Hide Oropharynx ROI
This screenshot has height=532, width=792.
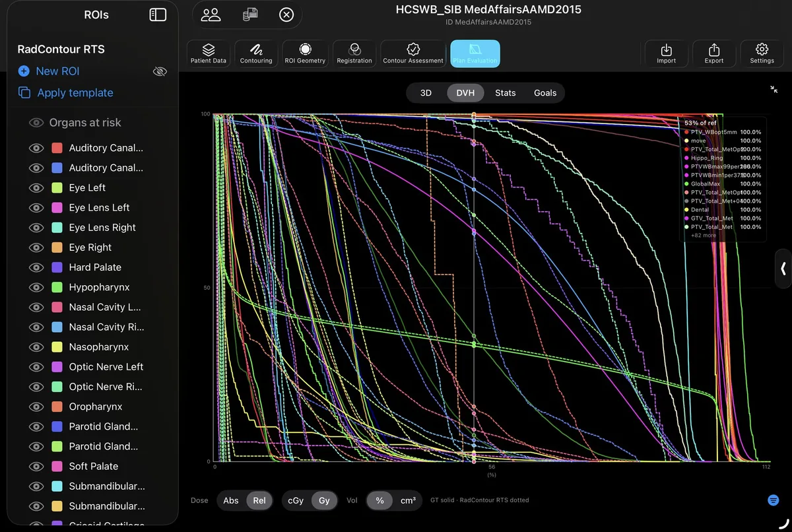[x=37, y=407]
